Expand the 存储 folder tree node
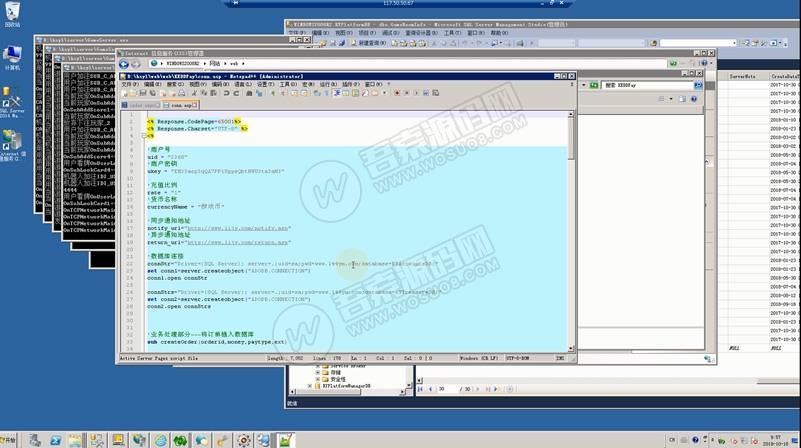This screenshot has height=448, width=801. pos(317,373)
